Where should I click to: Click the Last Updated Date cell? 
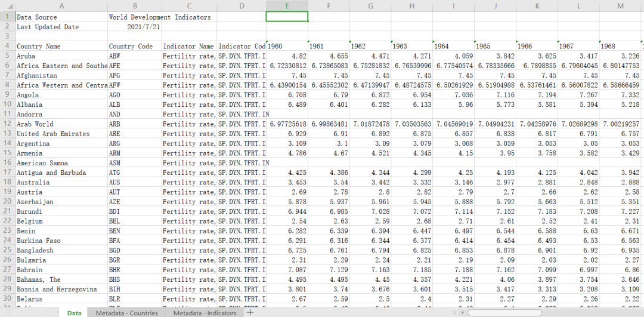tap(48, 27)
